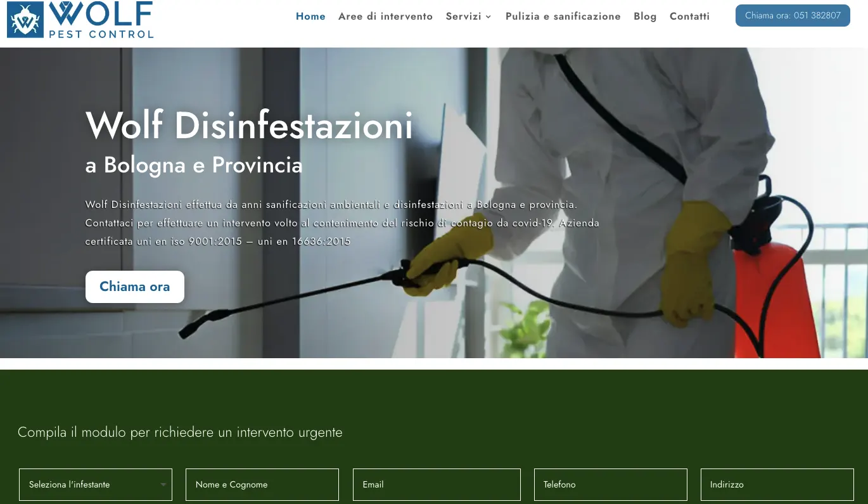Click the Indirizzo input field
The width and height of the screenshot is (868, 504).
pos(777,484)
